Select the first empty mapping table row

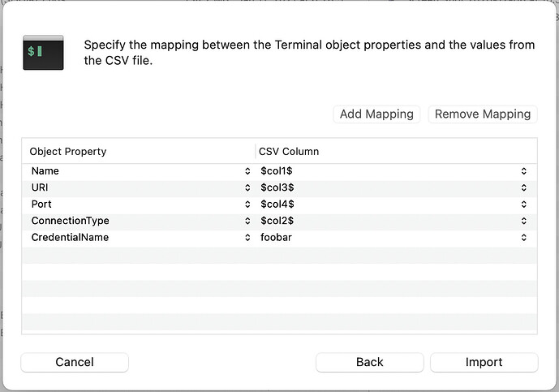279,255
